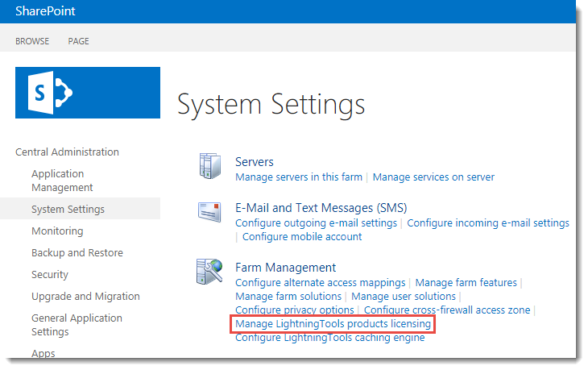This screenshot has height=370, width=588.
Task: Click SharePoint title in top bar
Action: point(45,11)
